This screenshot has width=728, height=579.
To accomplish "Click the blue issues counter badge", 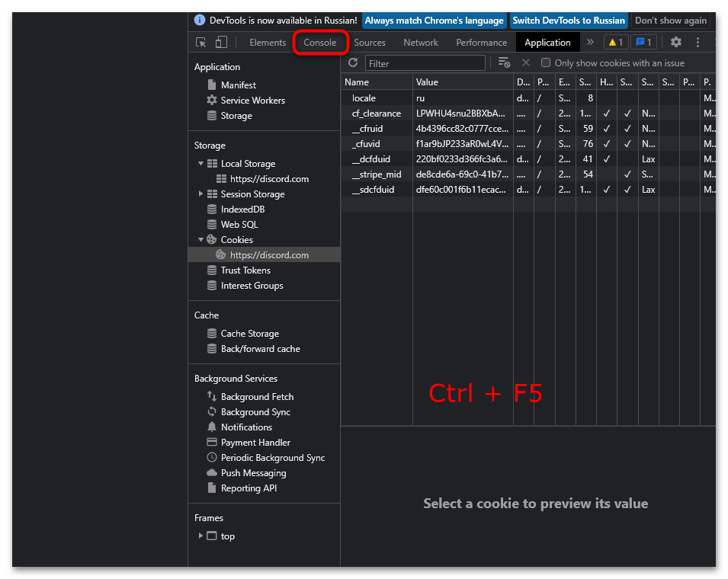I will coord(643,42).
